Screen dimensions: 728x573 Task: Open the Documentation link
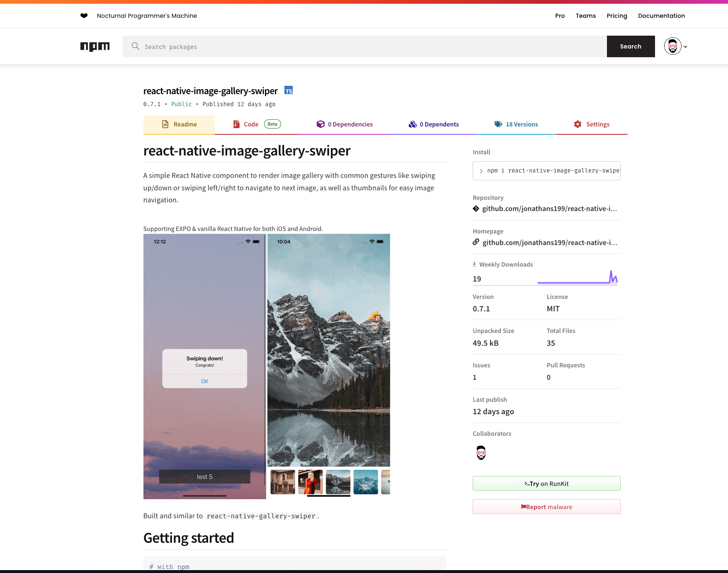(x=661, y=16)
